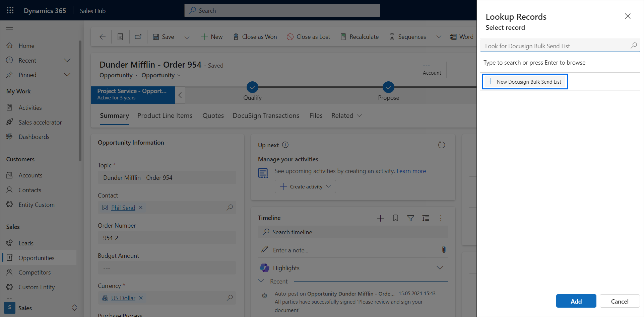This screenshot has width=644, height=317.
Task: Collapse the left navigation hamburger menu
Action: coord(10,29)
